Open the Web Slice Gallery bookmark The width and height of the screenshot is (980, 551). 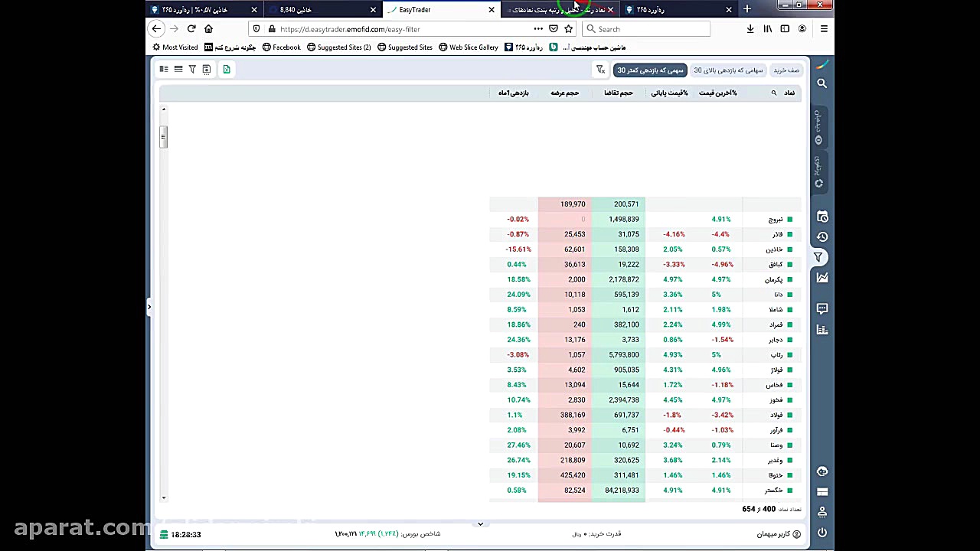point(468,47)
